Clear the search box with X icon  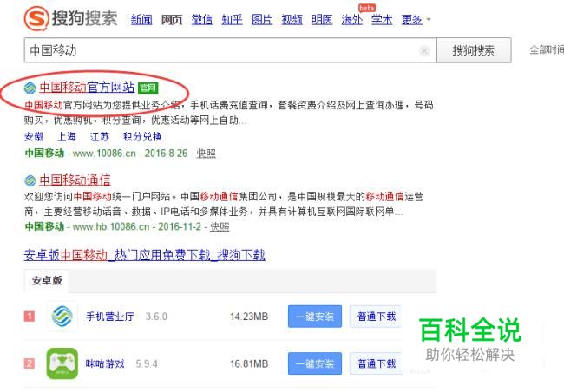point(424,50)
